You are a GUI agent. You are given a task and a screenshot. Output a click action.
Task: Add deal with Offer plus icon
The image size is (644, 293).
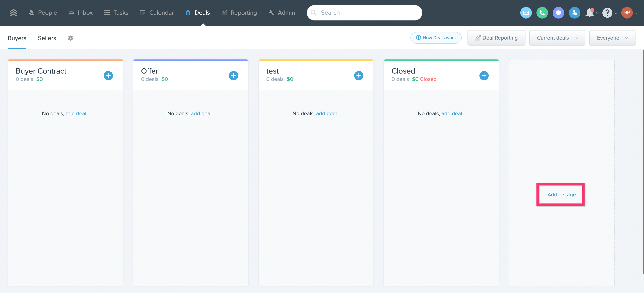pyautogui.click(x=234, y=75)
